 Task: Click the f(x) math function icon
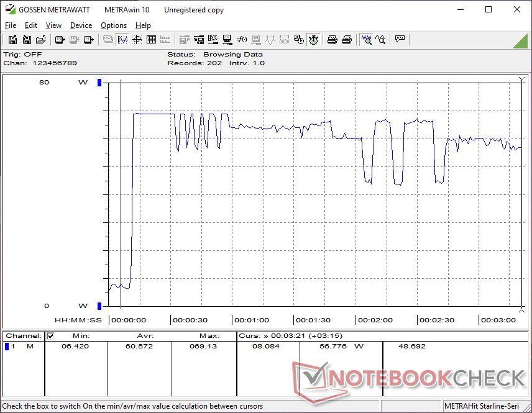click(242, 40)
